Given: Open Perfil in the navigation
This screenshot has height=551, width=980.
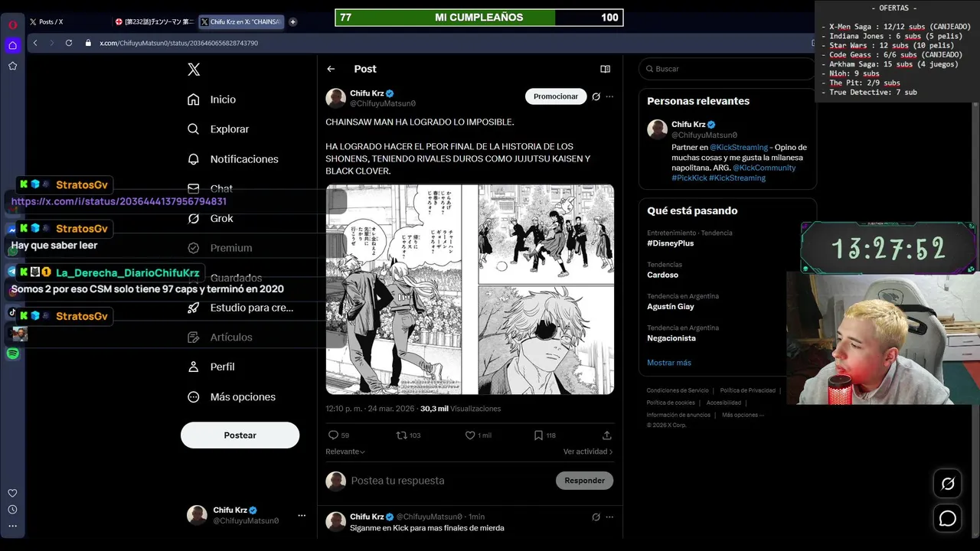Looking at the screenshot, I should pyautogui.click(x=211, y=367).
